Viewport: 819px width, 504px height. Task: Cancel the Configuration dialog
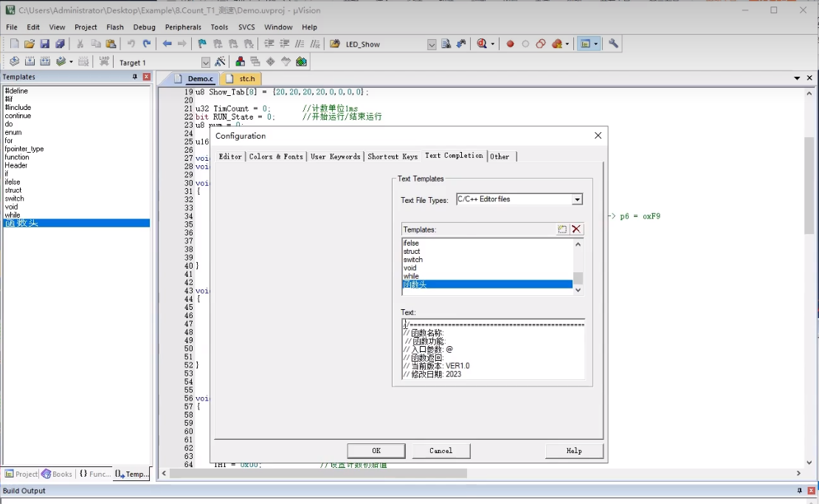[x=440, y=451]
